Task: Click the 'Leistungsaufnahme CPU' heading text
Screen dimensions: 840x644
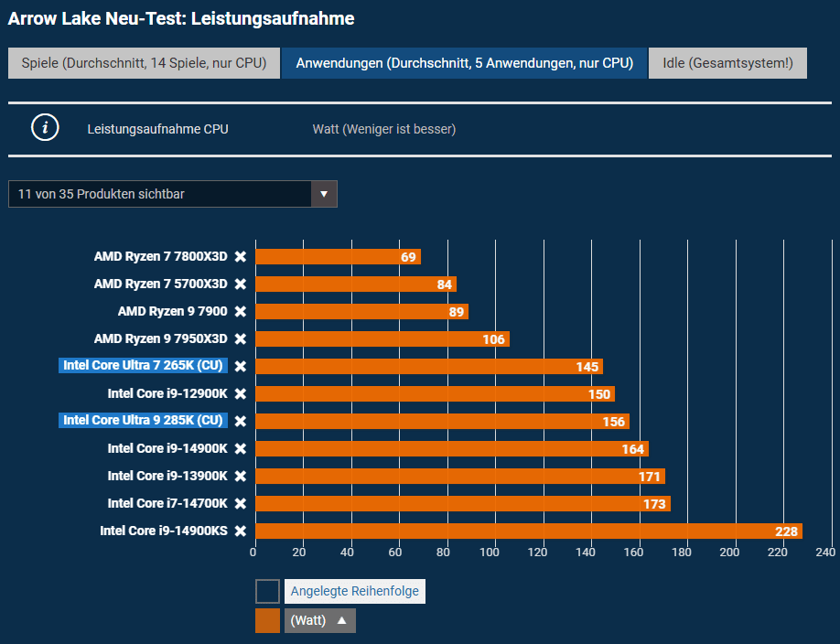Action: click(x=158, y=129)
